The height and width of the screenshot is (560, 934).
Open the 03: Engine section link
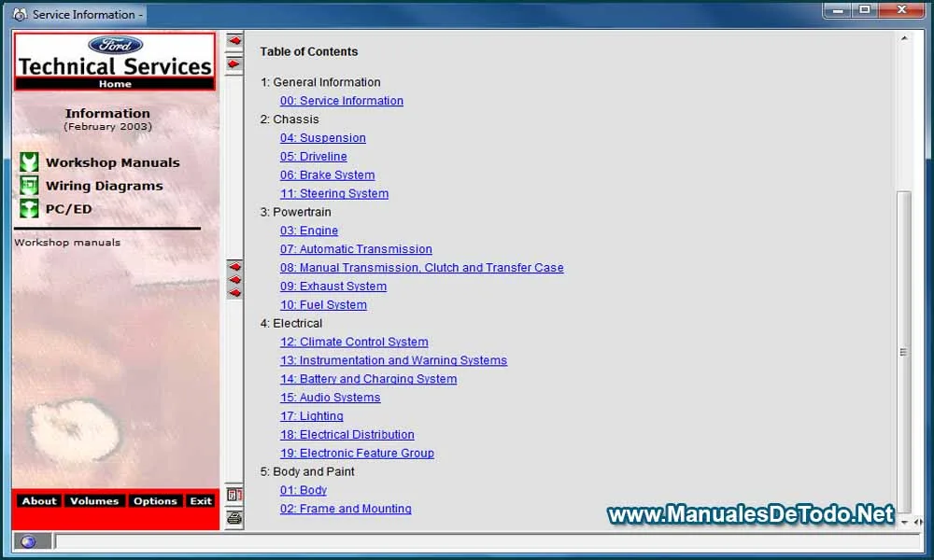309,231
